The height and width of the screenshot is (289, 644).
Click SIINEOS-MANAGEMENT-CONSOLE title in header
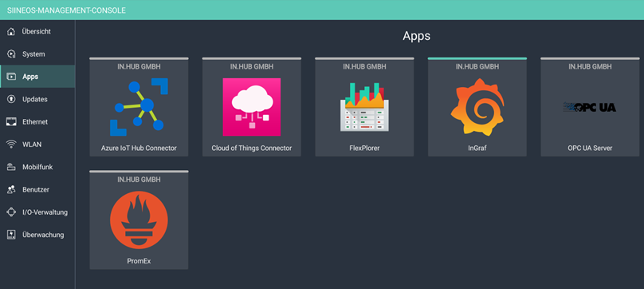click(66, 10)
